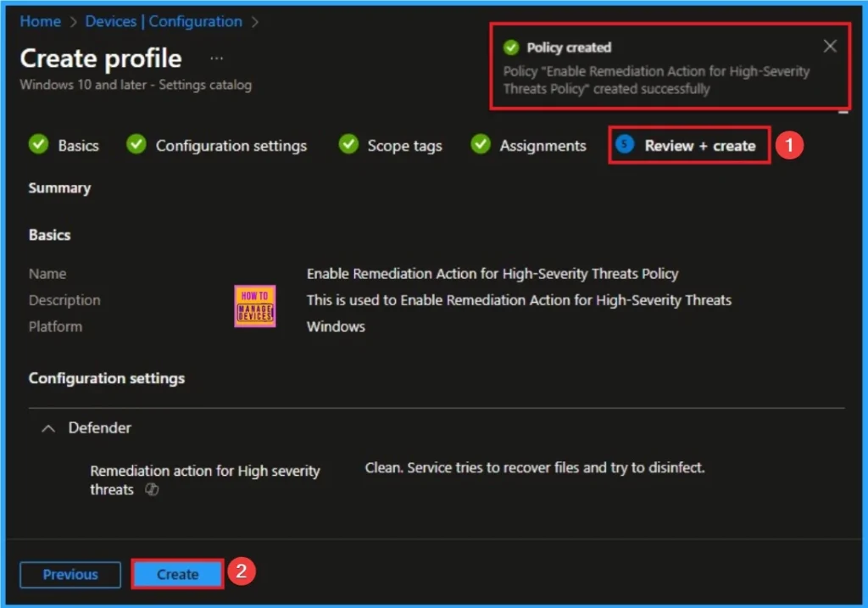Click the checkmark icon next to Configuration settings

pos(136,145)
